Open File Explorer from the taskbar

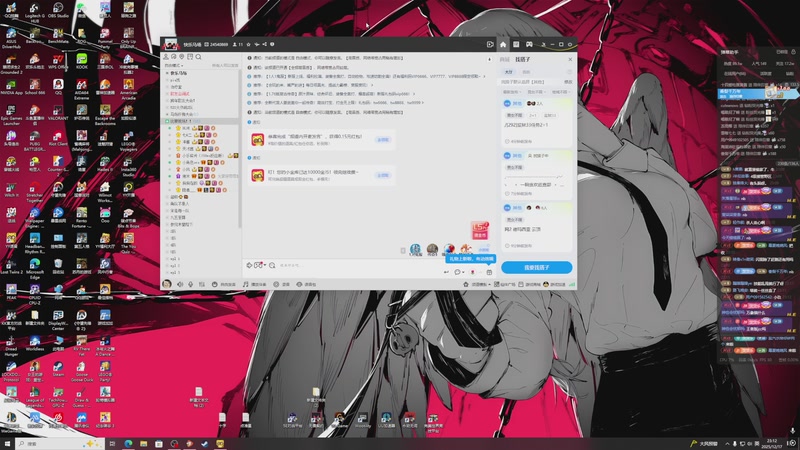click(143, 444)
